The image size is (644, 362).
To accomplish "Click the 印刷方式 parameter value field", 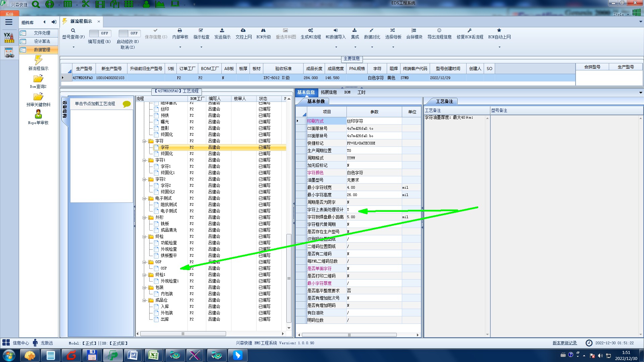I will point(374,121).
